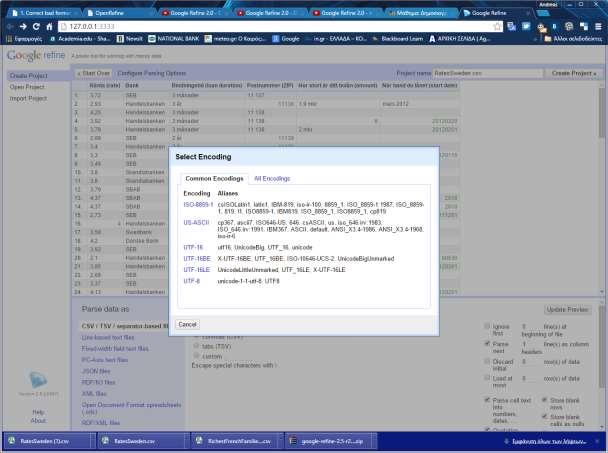
Task: Toggle the Load at most rows checkbox
Action: pos(487,378)
